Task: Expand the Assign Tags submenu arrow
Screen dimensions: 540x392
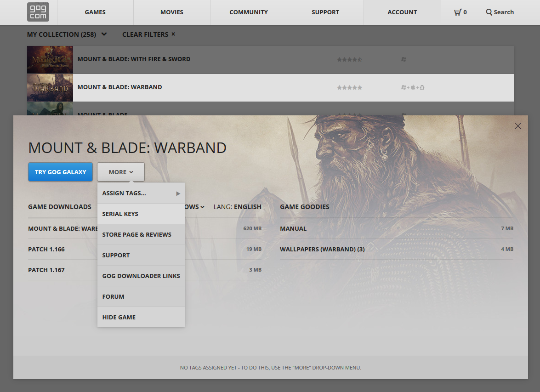Action: (x=178, y=193)
